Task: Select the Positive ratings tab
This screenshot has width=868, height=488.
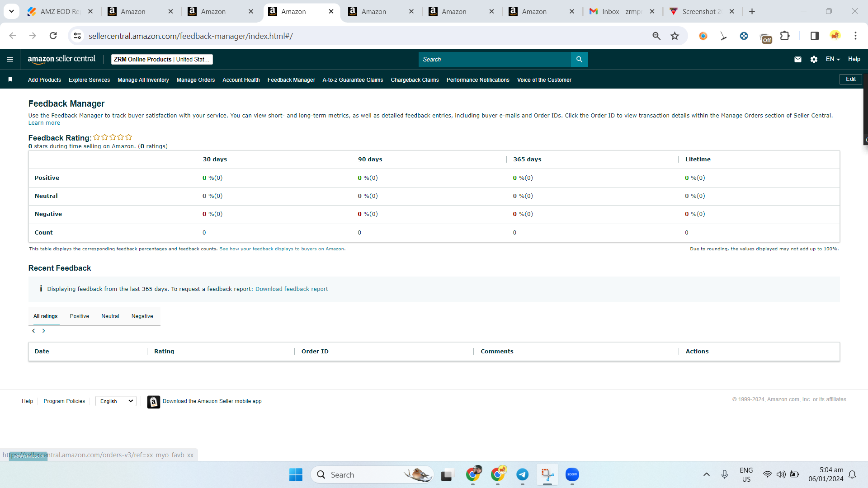Action: (x=80, y=316)
